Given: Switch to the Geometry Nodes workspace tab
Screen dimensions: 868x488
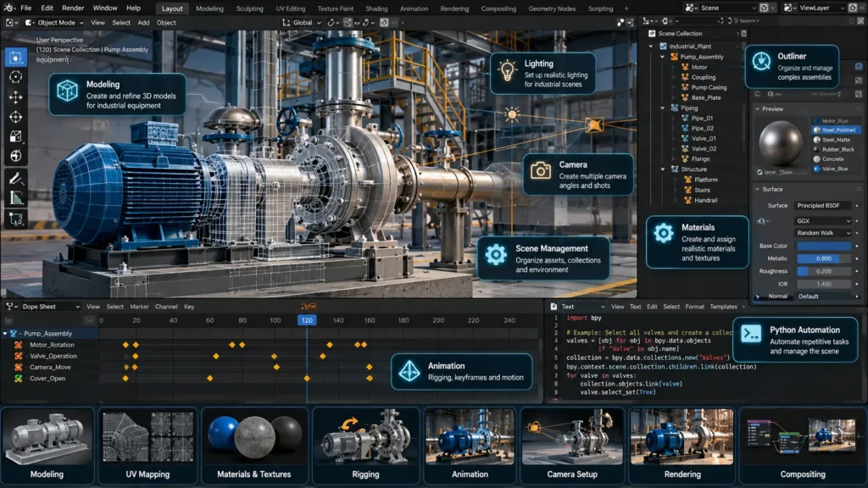Looking at the screenshot, I should click(x=551, y=8).
